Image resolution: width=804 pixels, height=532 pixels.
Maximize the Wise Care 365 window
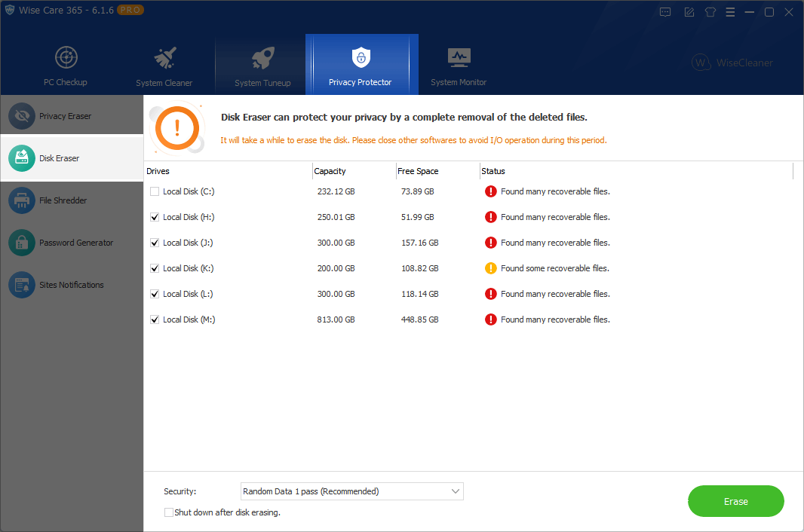769,12
